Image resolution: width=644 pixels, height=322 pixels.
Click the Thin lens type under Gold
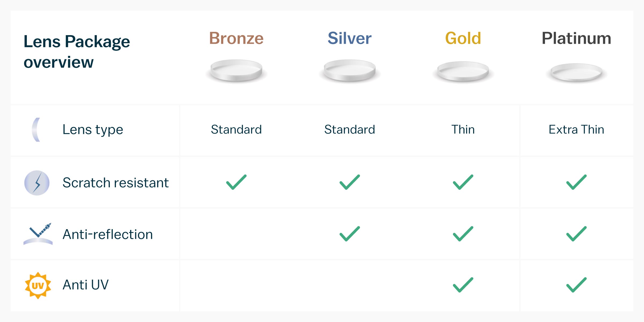point(463,130)
